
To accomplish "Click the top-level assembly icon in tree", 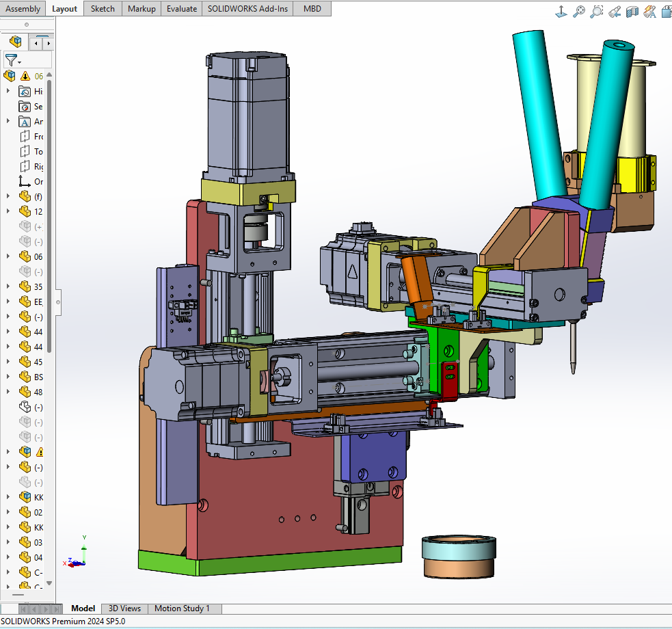I will (10, 76).
